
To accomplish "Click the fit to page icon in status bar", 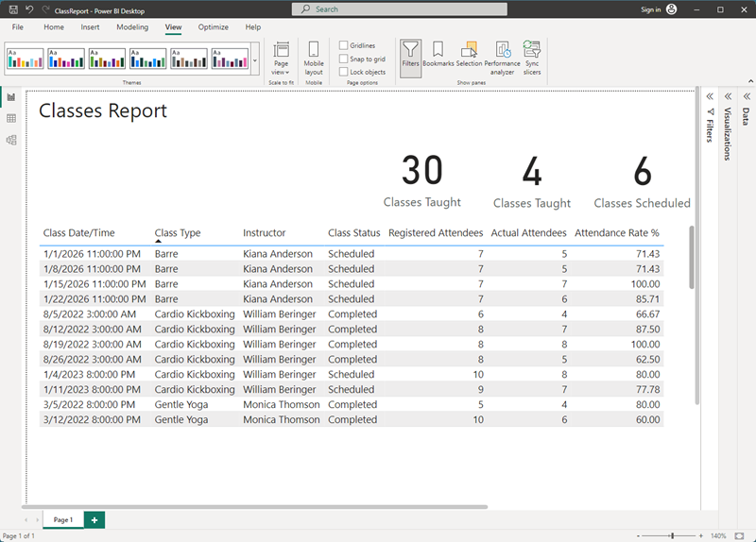I will pyautogui.click(x=739, y=535).
